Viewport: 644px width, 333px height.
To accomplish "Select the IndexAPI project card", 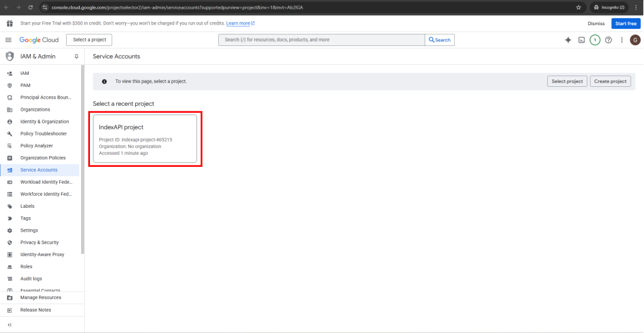I will [x=145, y=139].
